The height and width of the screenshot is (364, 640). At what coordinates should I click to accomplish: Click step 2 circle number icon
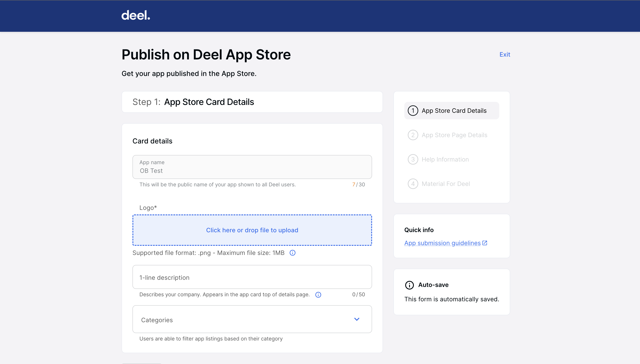(413, 135)
